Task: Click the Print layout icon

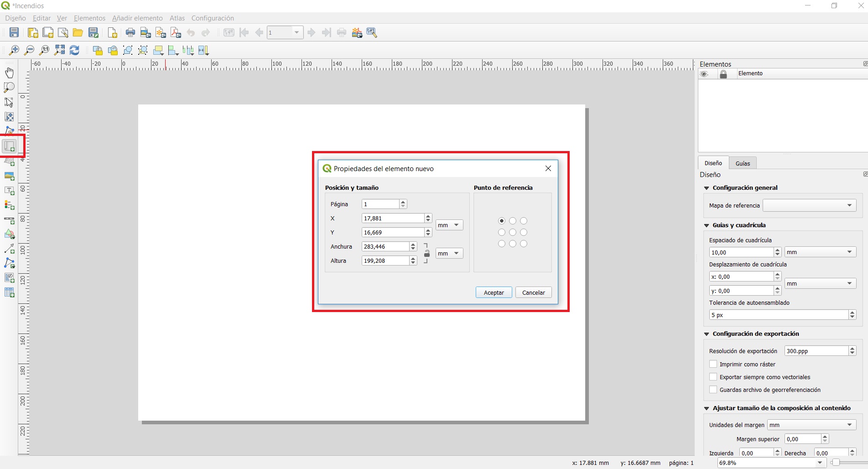Action: click(x=130, y=32)
